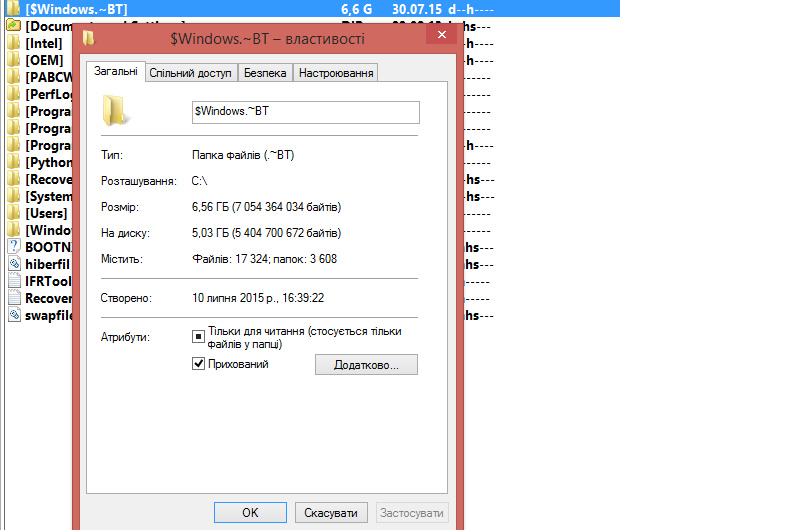Viewport: 800px width, 530px height.
Task: Close the $Windows.~BT properties dialog
Action: pyautogui.click(x=442, y=35)
